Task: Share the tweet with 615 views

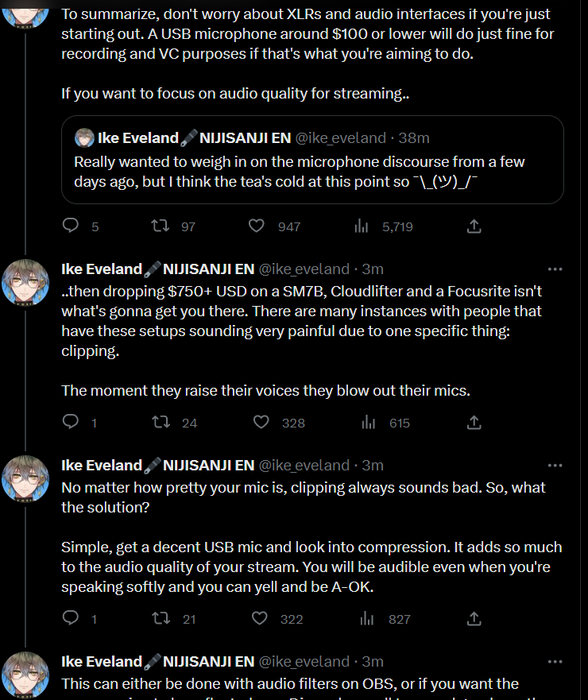Action: (474, 423)
